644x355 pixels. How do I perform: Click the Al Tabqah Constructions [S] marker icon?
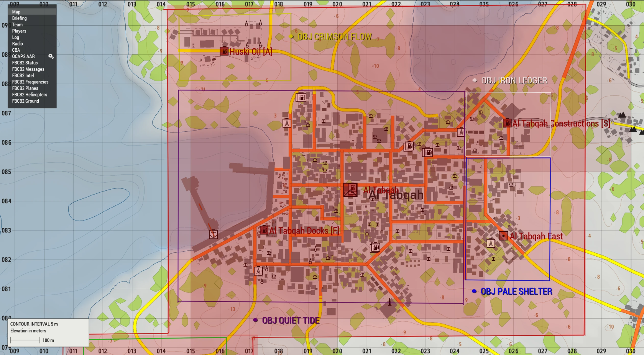(x=507, y=123)
